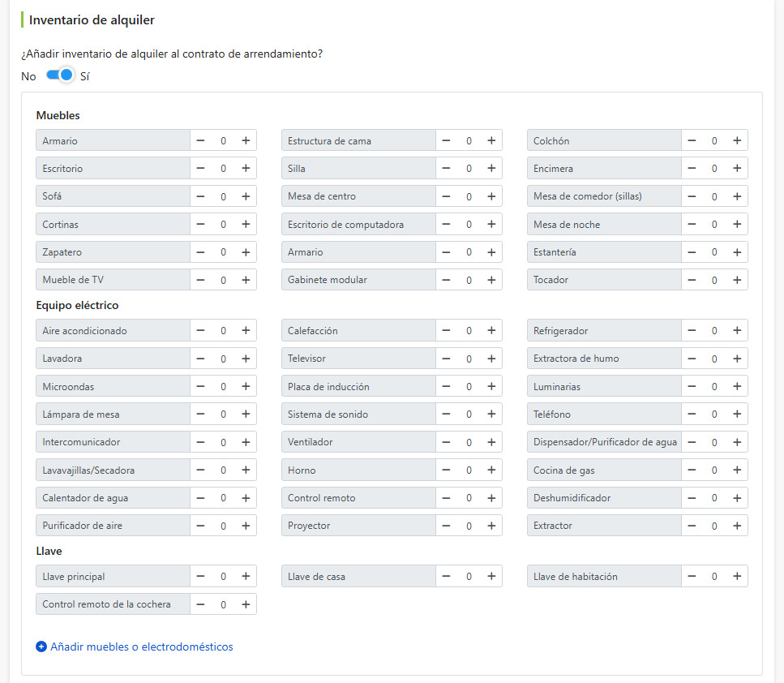The width and height of the screenshot is (784, 683).
Task: Increment Llave de habitación stepper
Action: point(737,577)
